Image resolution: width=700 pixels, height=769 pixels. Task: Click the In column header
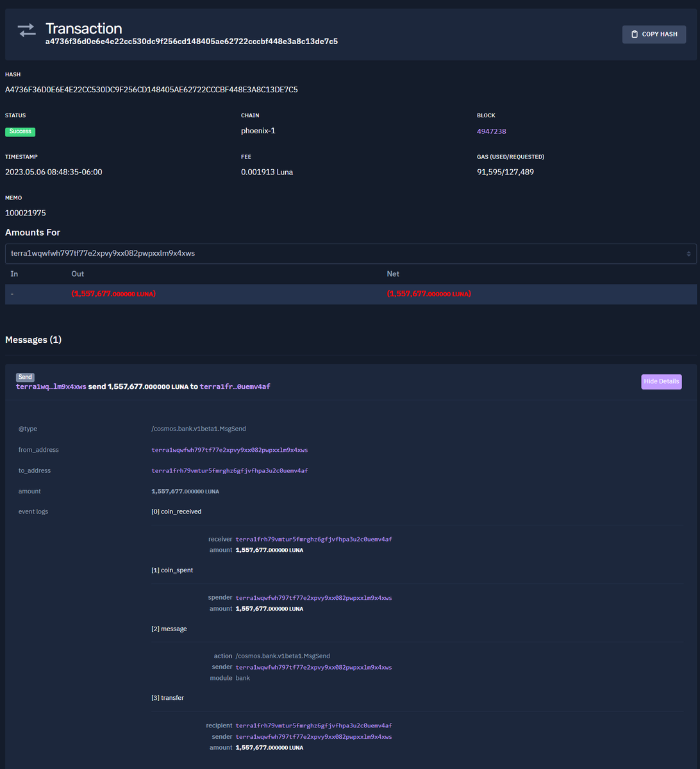tap(14, 274)
